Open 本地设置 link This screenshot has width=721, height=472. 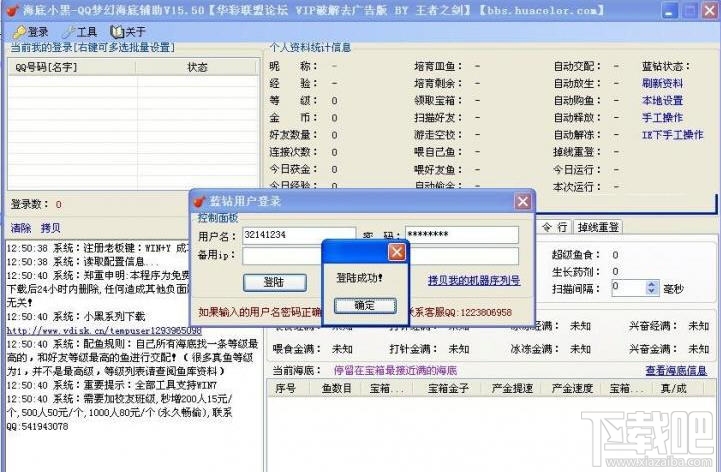point(662,100)
